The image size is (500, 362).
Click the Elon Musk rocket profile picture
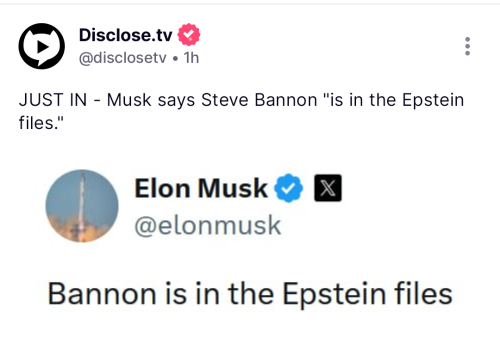click(x=82, y=206)
